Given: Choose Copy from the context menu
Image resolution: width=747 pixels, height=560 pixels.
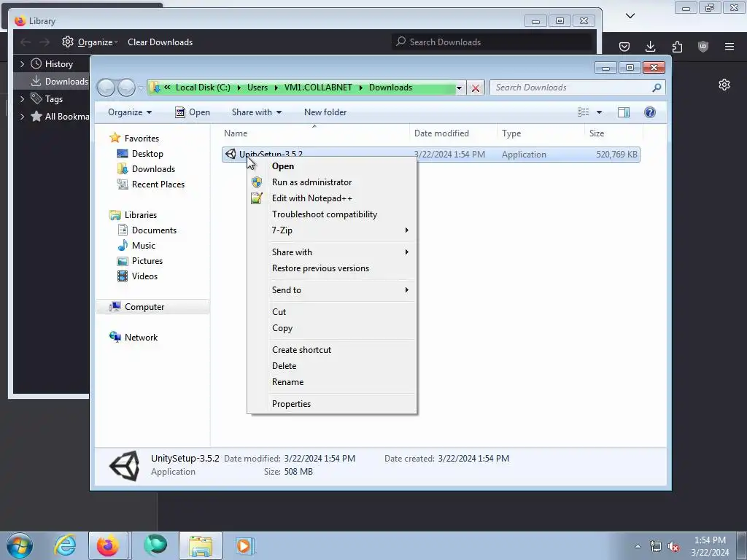Looking at the screenshot, I should click(x=282, y=328).
